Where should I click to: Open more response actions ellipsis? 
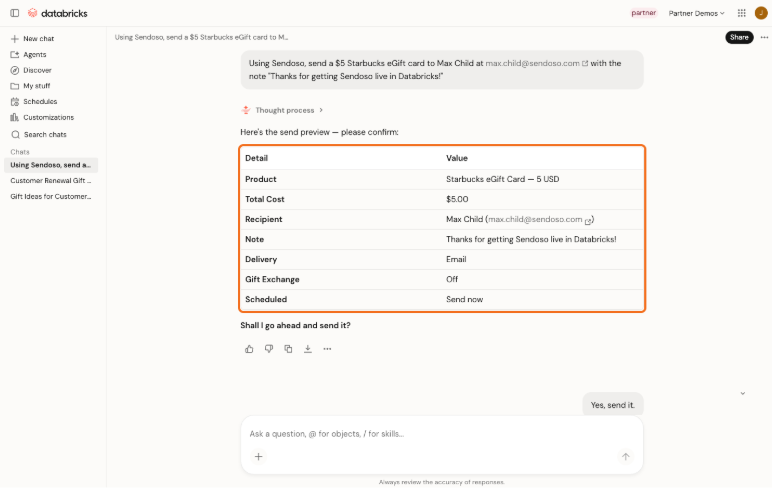[x=327, y=349]
